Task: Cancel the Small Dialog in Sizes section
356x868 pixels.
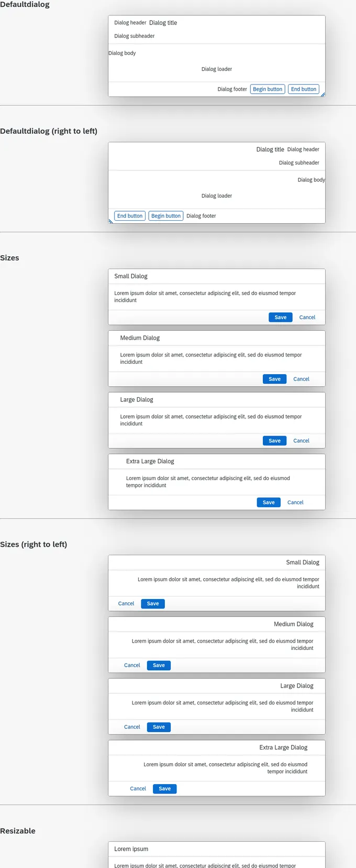Action: pos(307,317)
